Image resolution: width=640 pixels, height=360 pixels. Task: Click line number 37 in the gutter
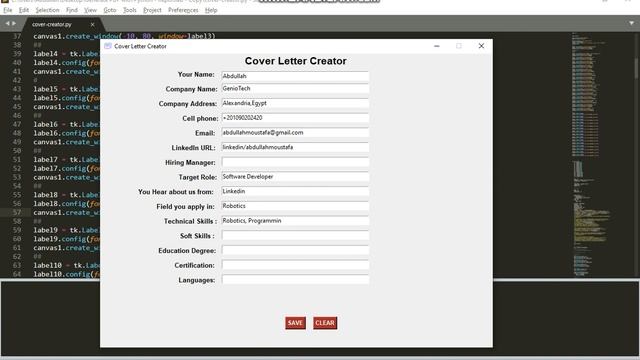pos(16,36)
